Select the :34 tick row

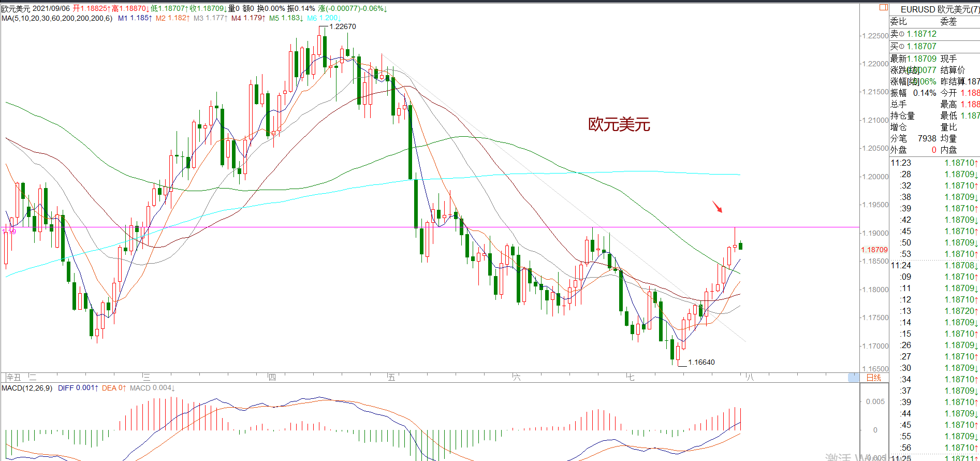pyautogui.click(x=934, y=379)
